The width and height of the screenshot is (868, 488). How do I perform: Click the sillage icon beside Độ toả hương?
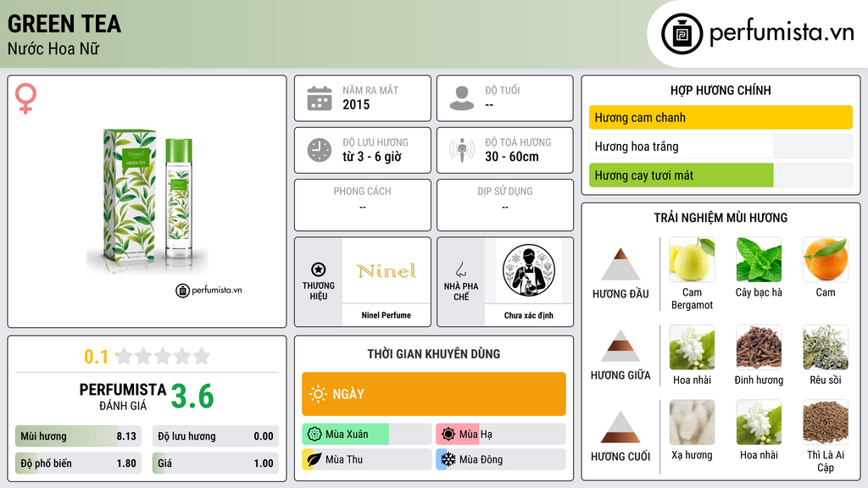pyautogui.click(x=462, y=150)
